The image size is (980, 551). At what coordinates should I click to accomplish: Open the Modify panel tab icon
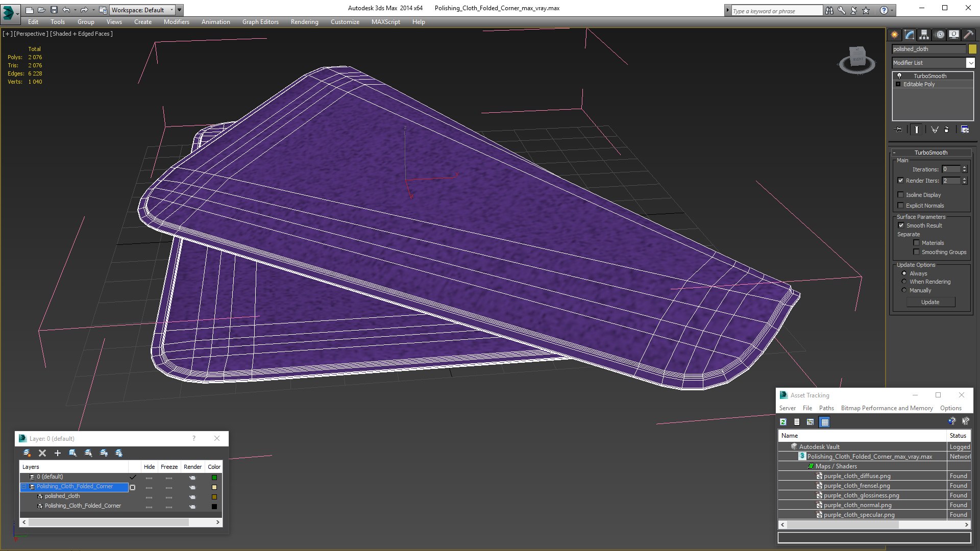coord(910,35)
